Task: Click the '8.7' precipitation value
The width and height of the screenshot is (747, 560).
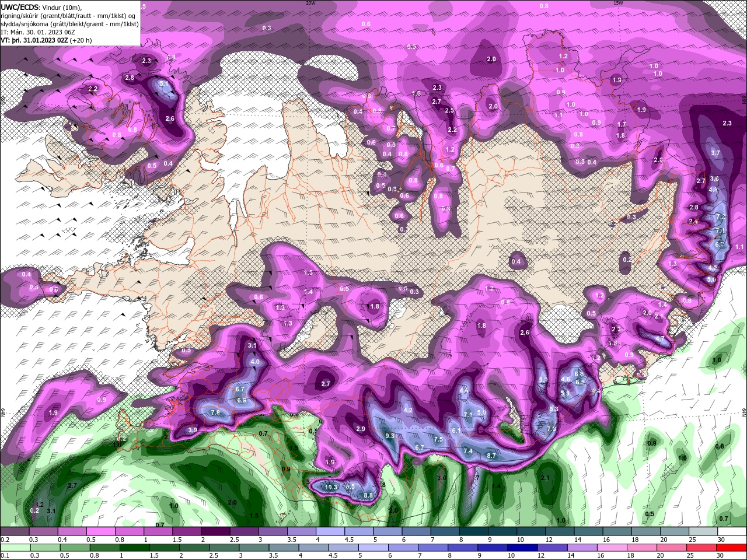Action: coord(491,456)
